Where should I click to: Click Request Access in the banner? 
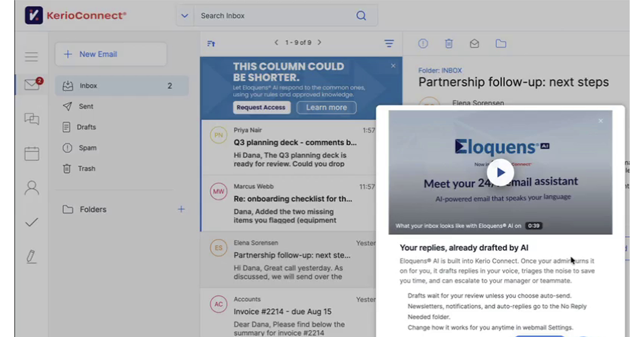click(x=261, y=107)
